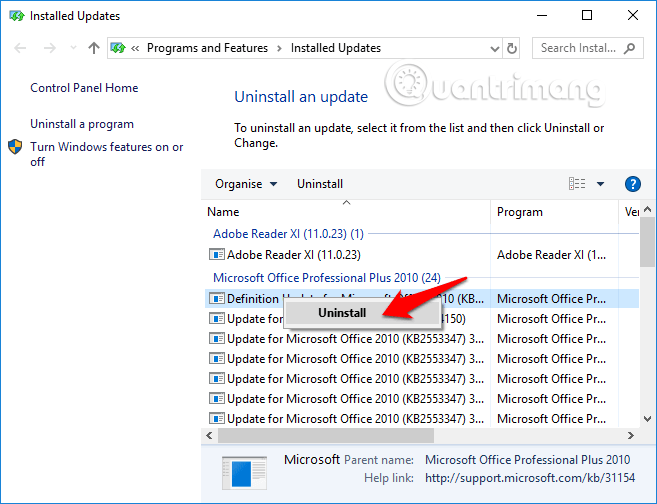Open Control Panel Home link
The height and width of the screenshot is (504, 657).
coord(84,88)
